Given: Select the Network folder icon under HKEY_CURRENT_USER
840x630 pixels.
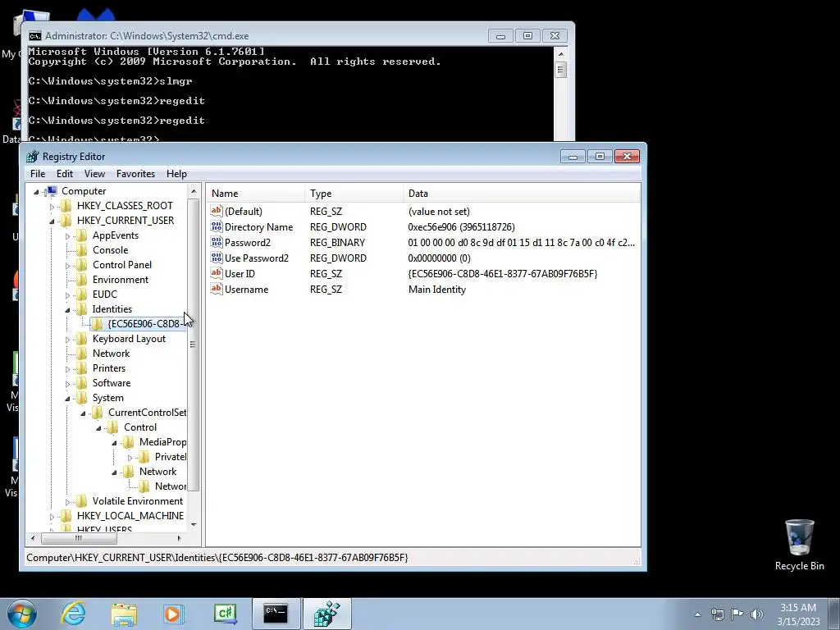Looking at the screenshot, I should (x=81, y=354).
